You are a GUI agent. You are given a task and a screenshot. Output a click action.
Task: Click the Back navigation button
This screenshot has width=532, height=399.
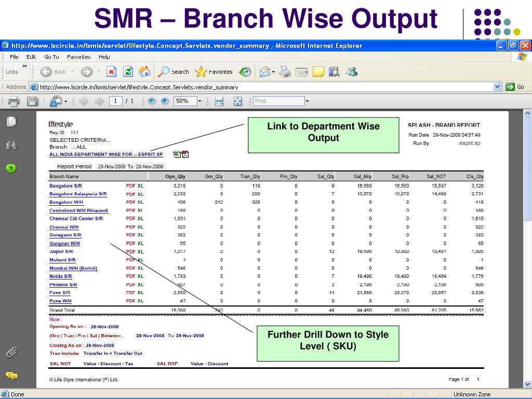coord(54,72)
